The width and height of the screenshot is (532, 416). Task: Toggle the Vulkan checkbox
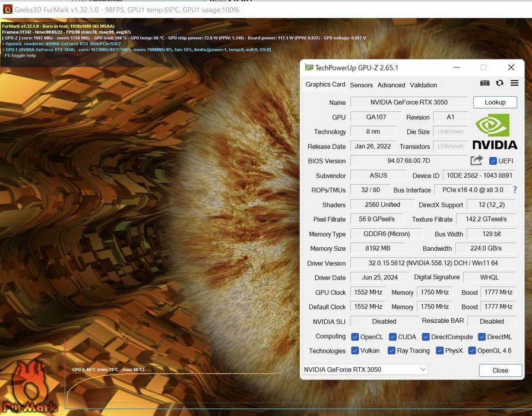coord(355,351)
